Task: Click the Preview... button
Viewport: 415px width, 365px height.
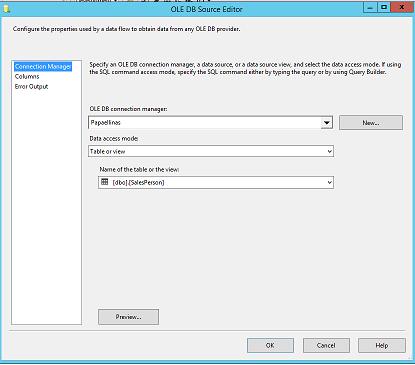Action: click(128, 317)
